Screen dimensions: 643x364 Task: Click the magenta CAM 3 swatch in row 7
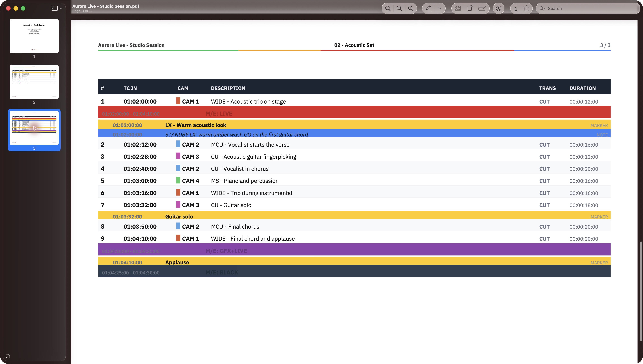(178, 204)
